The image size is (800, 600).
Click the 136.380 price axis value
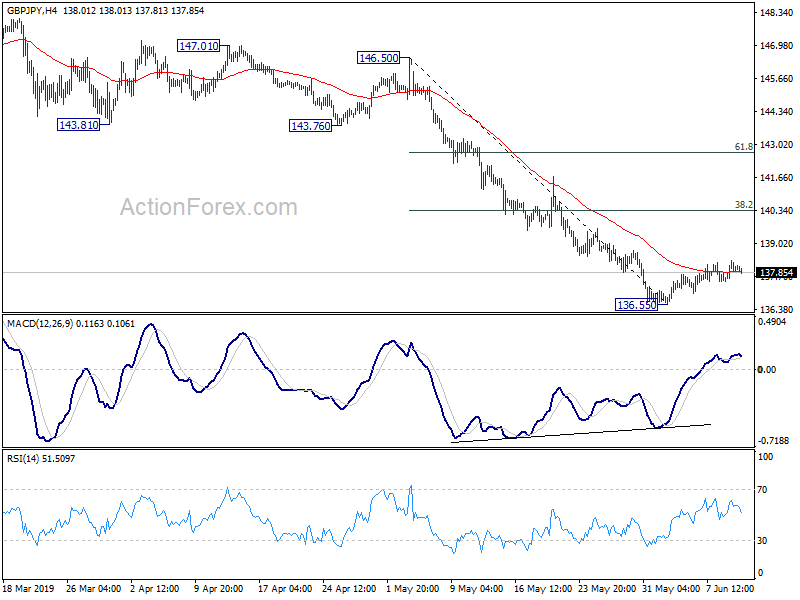pyautogui.click(x=777, y=310)
